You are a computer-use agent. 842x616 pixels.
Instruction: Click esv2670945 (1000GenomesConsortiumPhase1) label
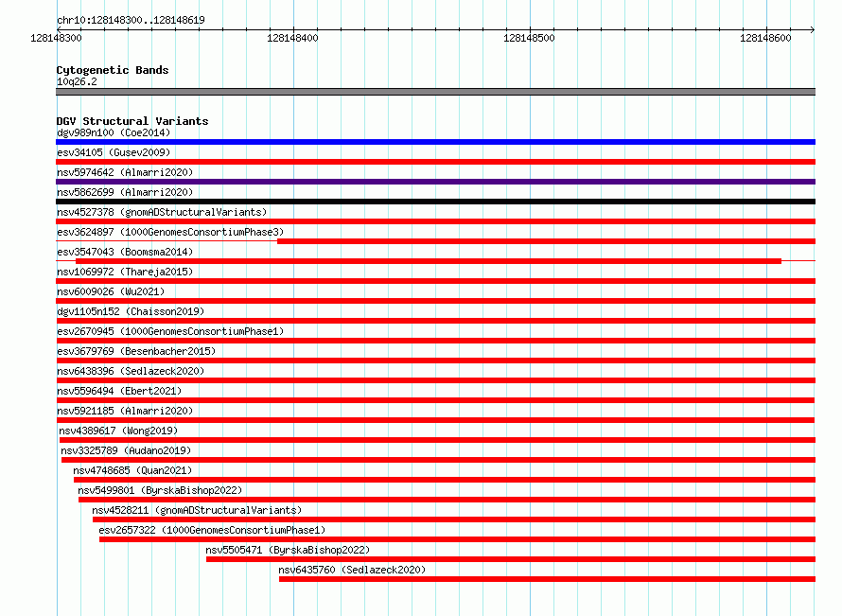click(170, 331)
